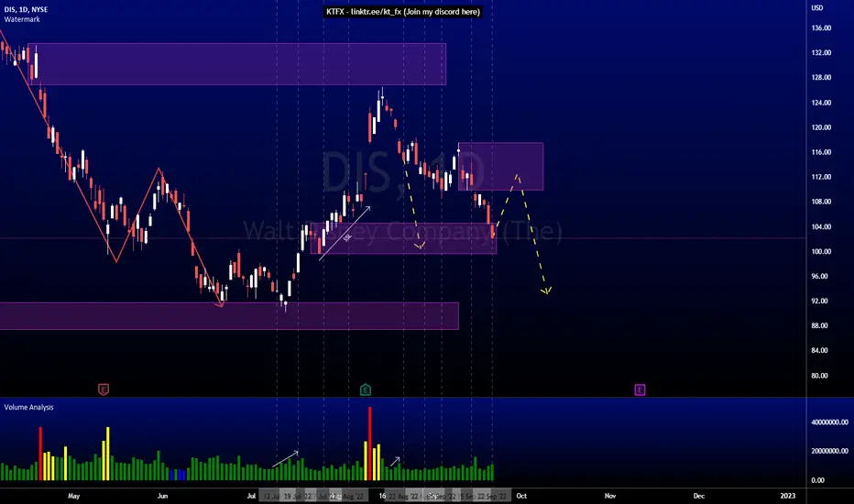Click the 92.00 price axis label

pyautogui.click(x=820, y=301)
